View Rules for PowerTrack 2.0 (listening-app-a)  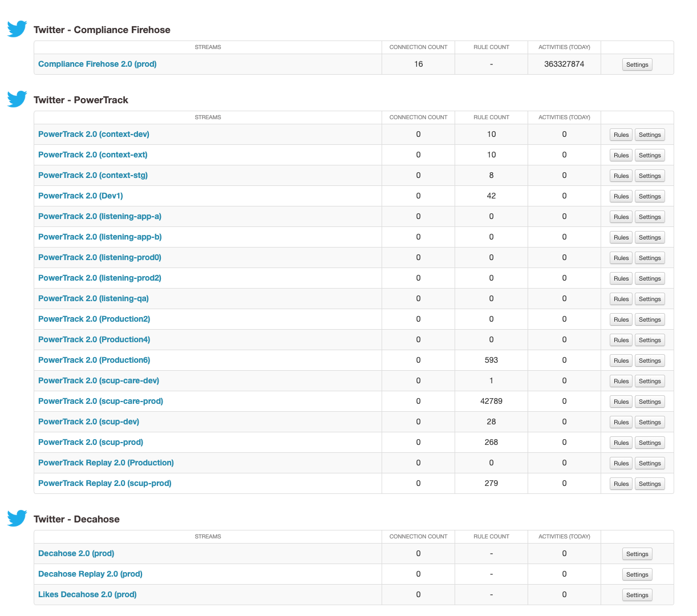[x=621, y=217]
